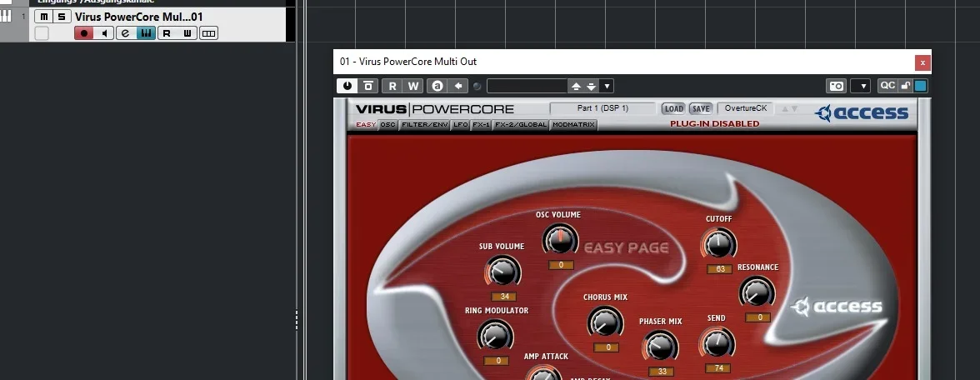Click the SAVE button
The height and width of the screenshot is (380, 980).
point(701,108)
